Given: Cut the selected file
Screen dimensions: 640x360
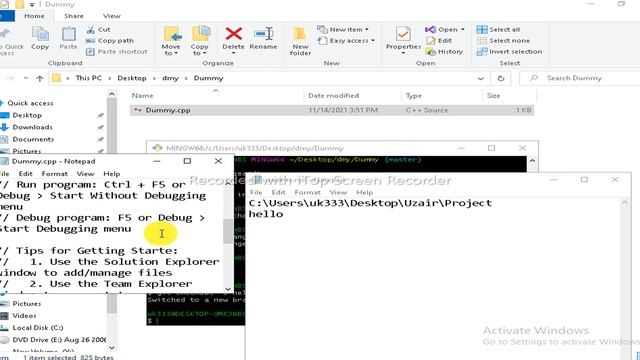Looking at the screenshot, I should pos(98,29).
